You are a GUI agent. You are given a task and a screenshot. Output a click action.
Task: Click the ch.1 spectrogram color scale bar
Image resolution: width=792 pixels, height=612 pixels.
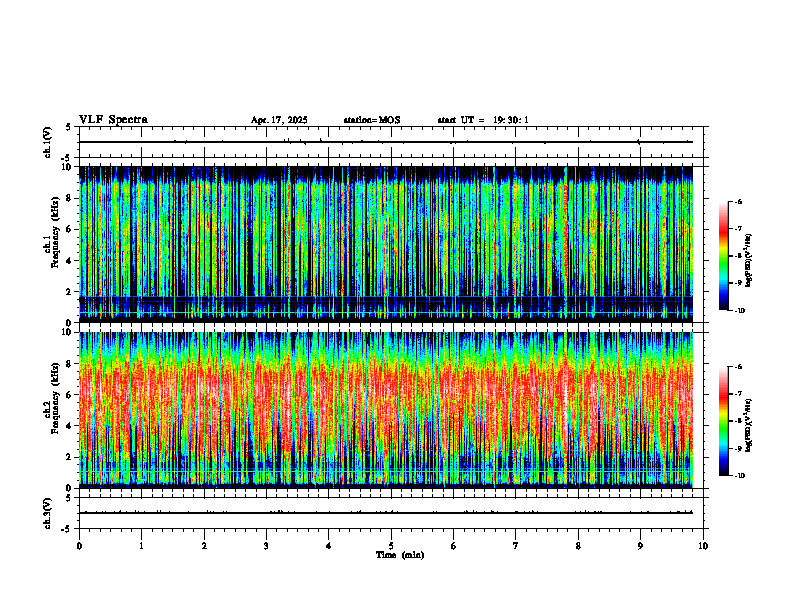[723, 256]
